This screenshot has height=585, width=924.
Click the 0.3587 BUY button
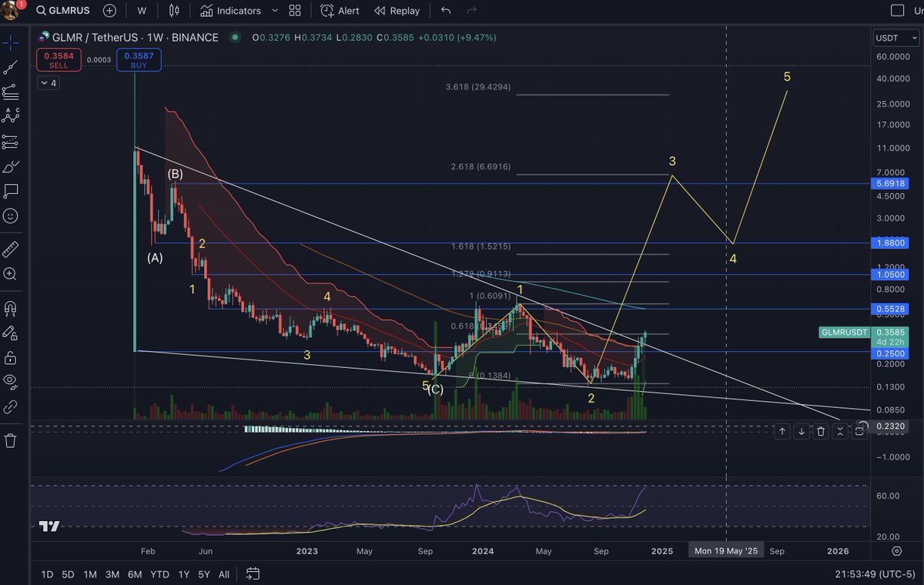139,60
